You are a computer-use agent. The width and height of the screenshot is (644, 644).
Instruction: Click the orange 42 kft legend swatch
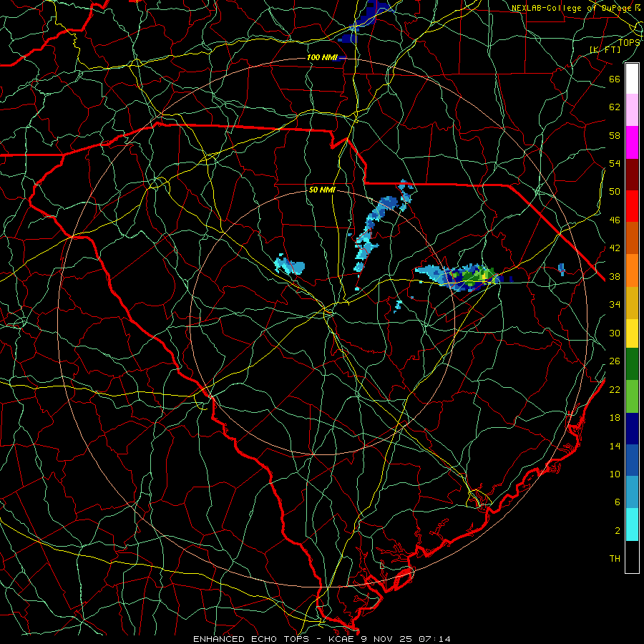coord(632,270)
